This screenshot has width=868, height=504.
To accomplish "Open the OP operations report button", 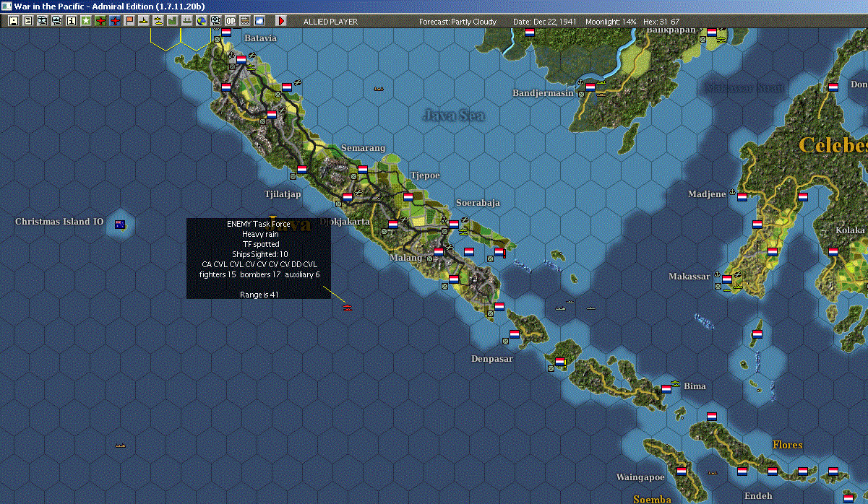I will point(231,21).
